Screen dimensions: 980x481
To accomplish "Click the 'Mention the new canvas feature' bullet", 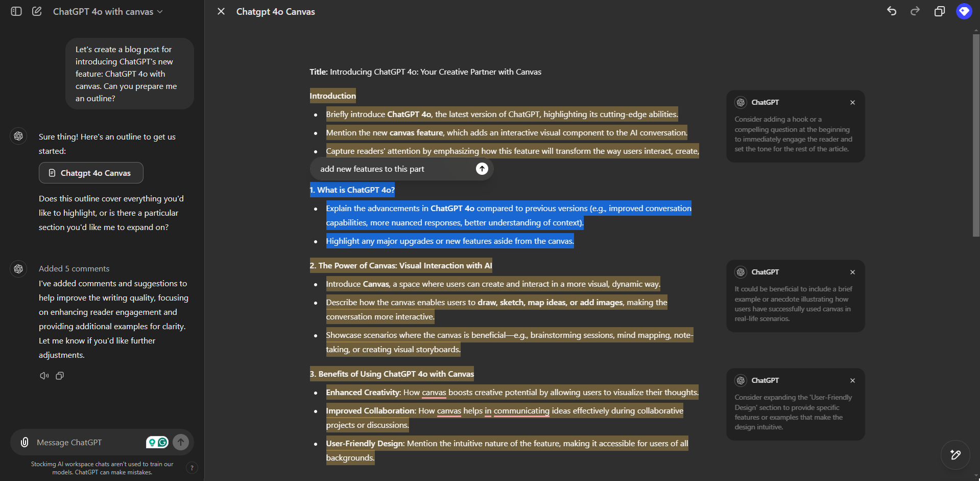I will (507, 132).
